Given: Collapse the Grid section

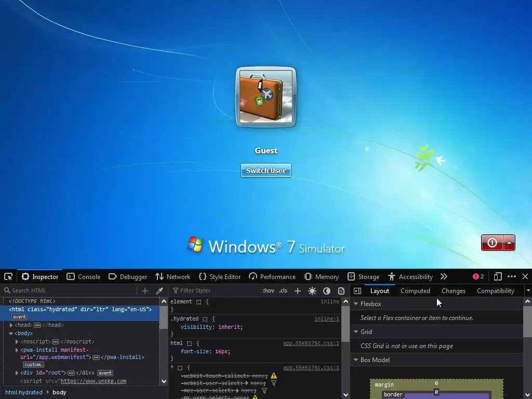Looking at the screenshot, I should point(356,332).
